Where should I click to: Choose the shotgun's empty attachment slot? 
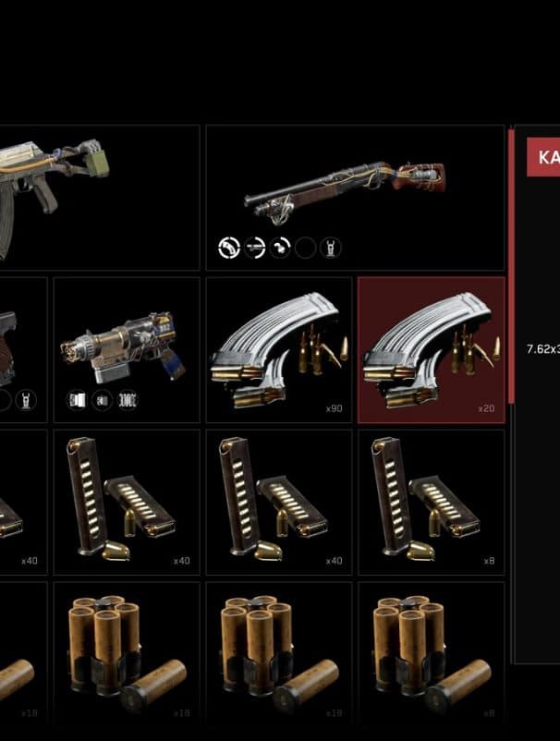pyautogui.click(x=305, y=248)
